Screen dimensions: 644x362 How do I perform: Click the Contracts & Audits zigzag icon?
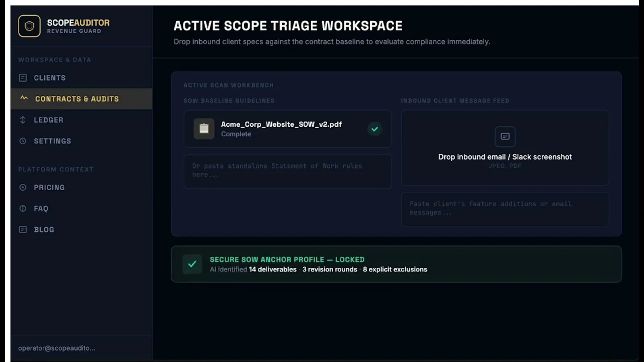pos(24,98)
